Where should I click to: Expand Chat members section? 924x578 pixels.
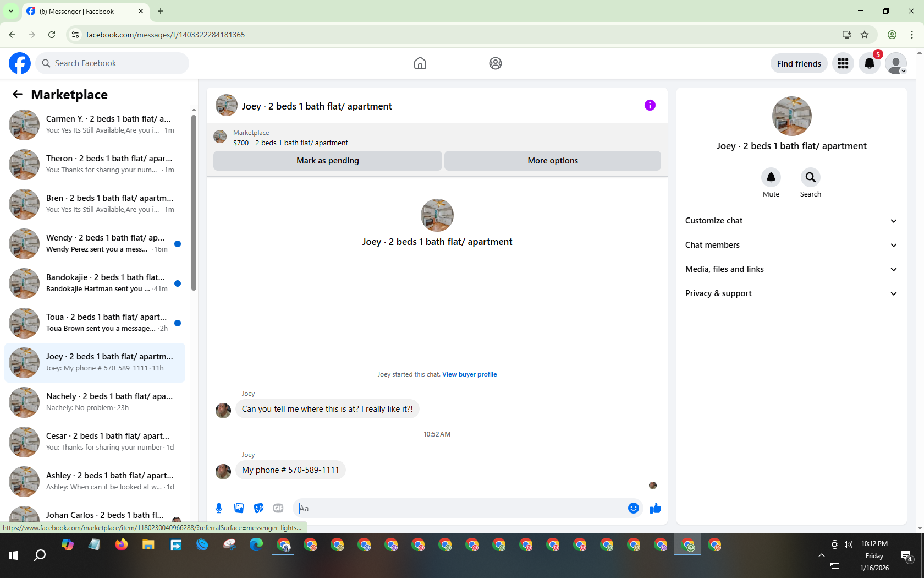click(x=791, y=245)
